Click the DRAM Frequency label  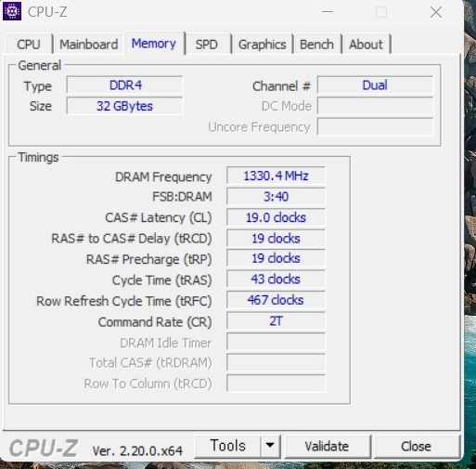163,177
